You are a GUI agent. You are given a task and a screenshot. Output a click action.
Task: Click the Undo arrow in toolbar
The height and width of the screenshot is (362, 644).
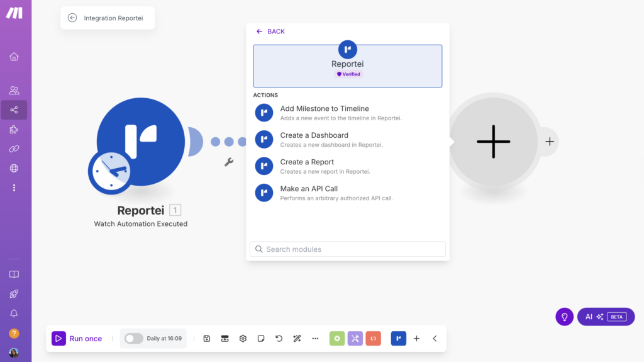[279, 339]
